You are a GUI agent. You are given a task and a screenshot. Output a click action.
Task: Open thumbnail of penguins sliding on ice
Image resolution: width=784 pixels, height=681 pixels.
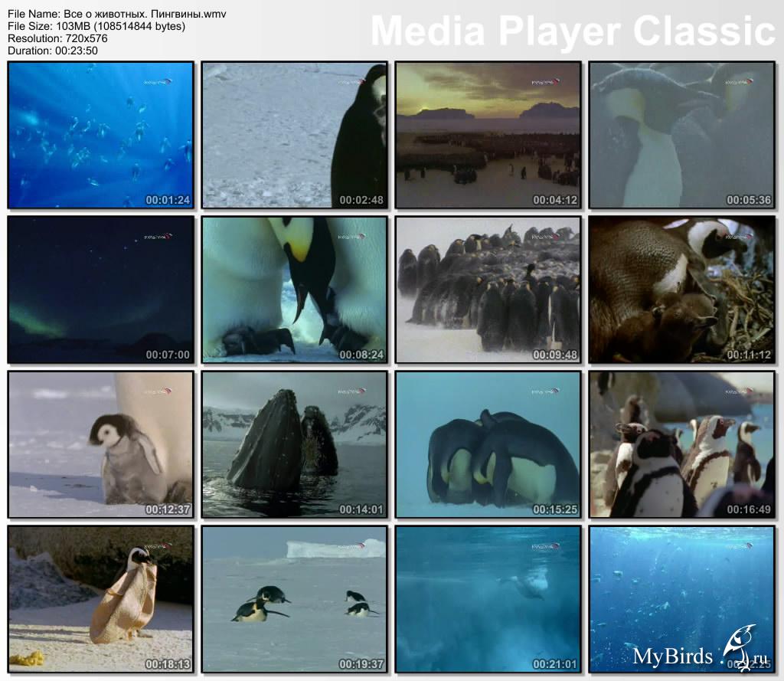[294, 599]
